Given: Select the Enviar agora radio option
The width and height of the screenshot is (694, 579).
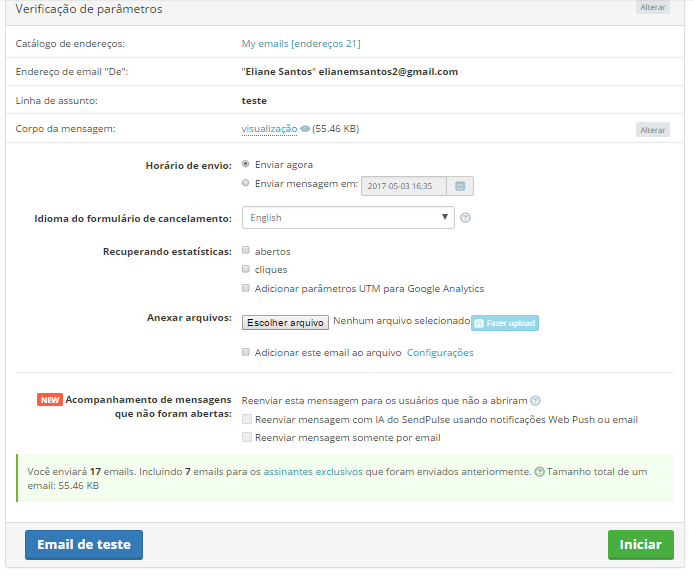Looking at the screenshot, I should 246,164.
